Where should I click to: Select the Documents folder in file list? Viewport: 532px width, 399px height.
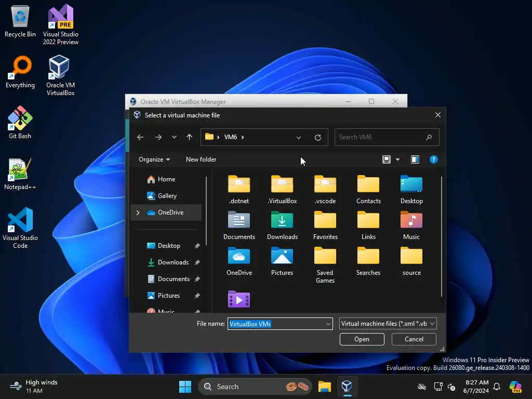coord(239,225)
